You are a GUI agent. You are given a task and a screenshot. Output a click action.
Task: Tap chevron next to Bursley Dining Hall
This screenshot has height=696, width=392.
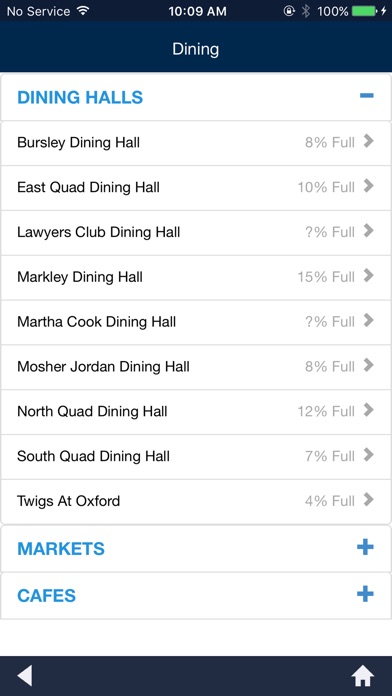point(368,141)
